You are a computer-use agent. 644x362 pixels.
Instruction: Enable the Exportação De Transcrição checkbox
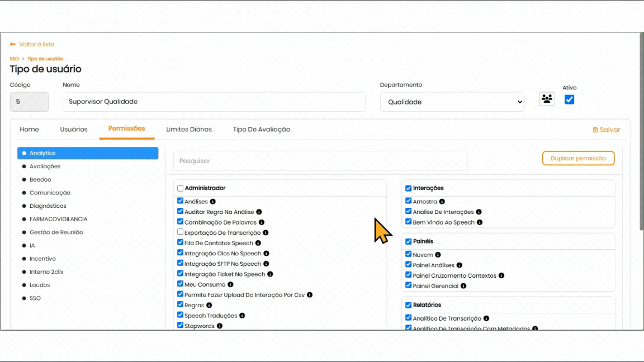coord(180,232)
